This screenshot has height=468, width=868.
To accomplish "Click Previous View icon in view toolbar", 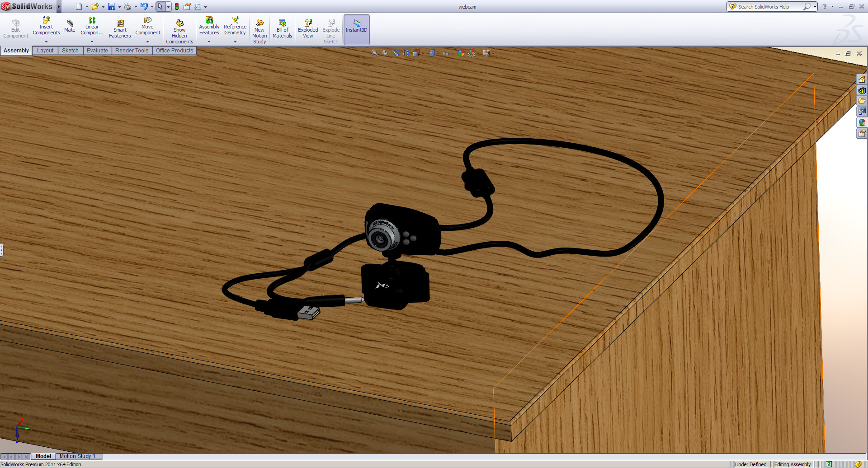I will pyautogui.click(x=396, y=53).
